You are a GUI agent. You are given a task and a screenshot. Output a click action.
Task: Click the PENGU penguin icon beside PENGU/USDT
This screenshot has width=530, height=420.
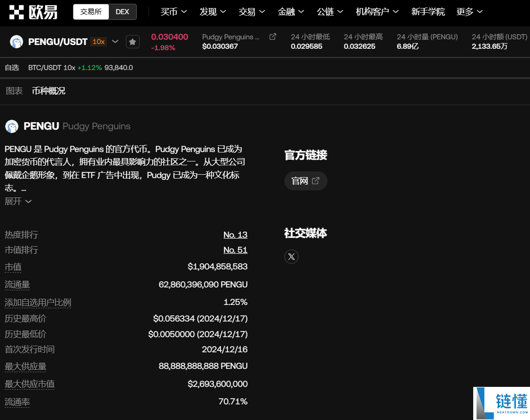pos(16,42)
